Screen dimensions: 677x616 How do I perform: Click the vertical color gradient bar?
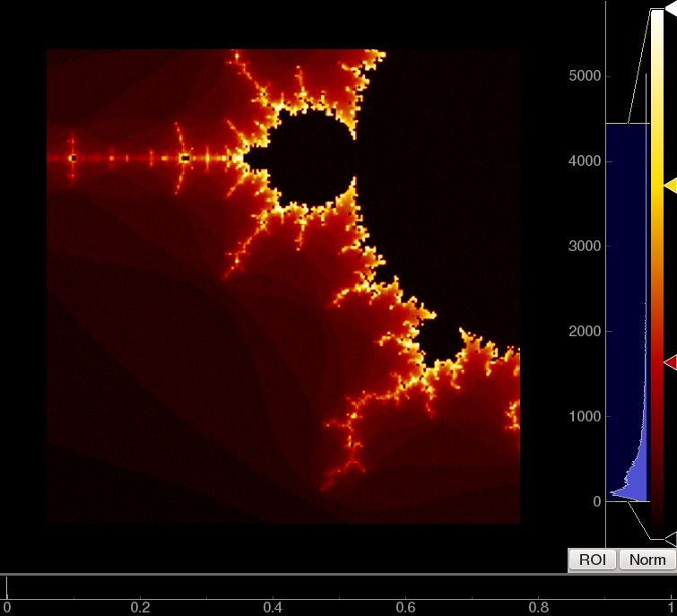(657, 273)
